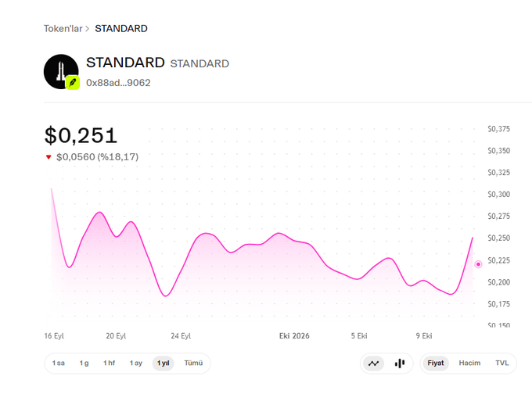The width and height of the screenshot is (532, 394).
Task: Click the STANDARD token logo
Action: (61, 72)
